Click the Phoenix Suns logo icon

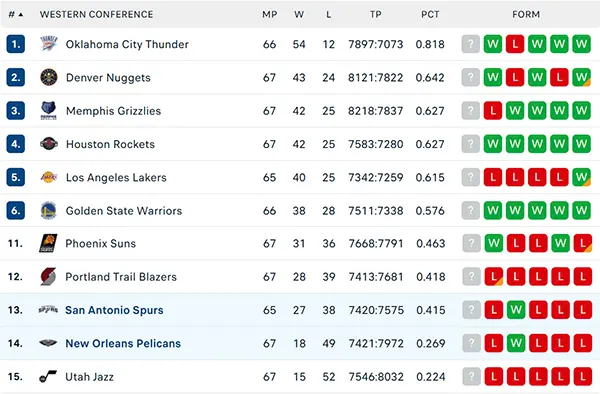pos(48,243)
